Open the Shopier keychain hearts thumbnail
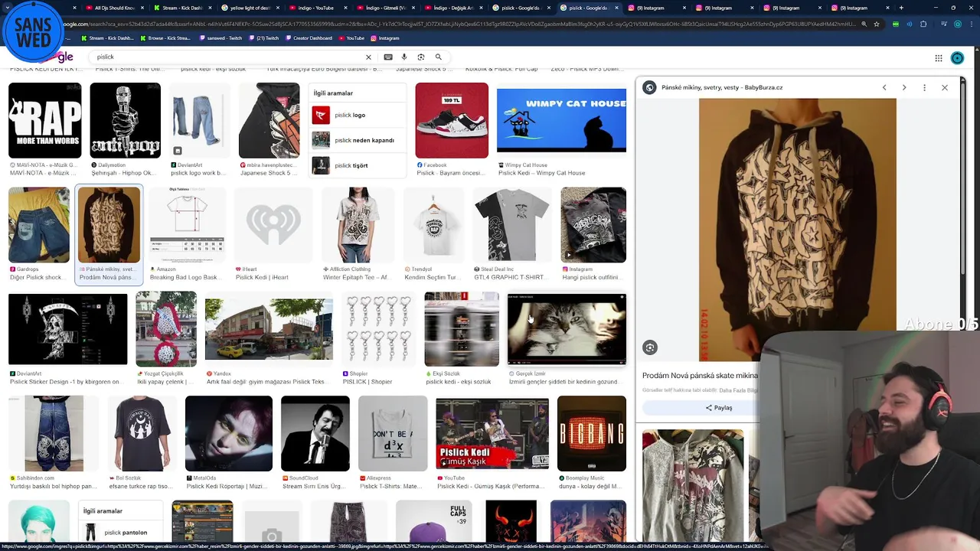 point(379,329)
